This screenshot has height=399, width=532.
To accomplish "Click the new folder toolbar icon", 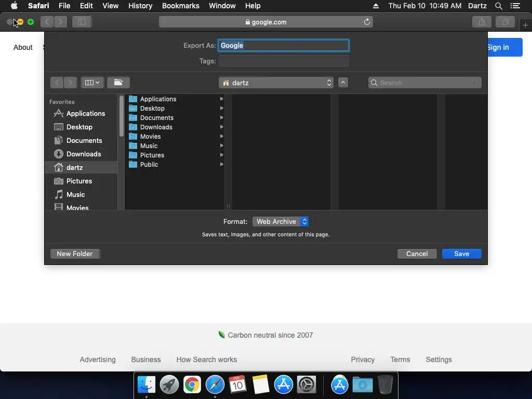I will (118, 83).
